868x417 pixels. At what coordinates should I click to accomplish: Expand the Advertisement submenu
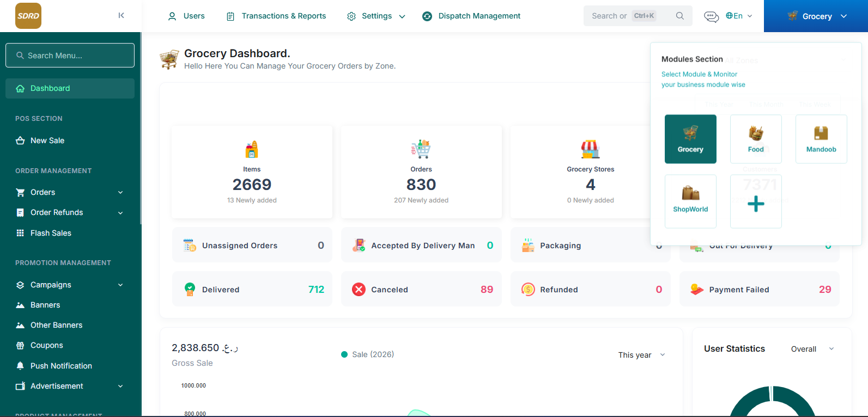[x=120, y=386]
